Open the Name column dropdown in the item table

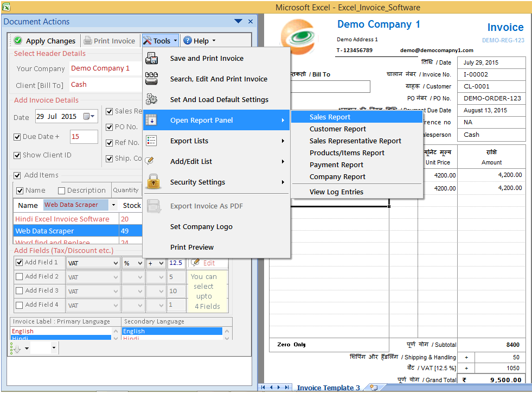click(113, 206)
